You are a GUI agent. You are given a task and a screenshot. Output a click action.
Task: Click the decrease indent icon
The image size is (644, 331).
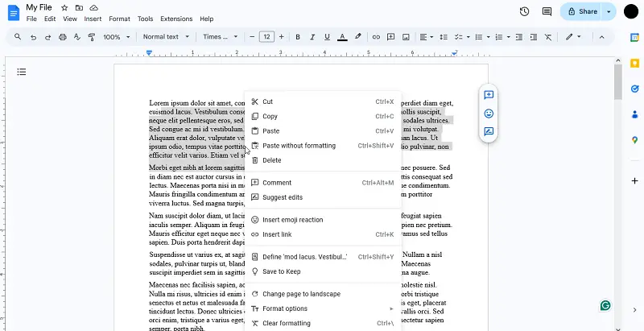coord(519,37)
